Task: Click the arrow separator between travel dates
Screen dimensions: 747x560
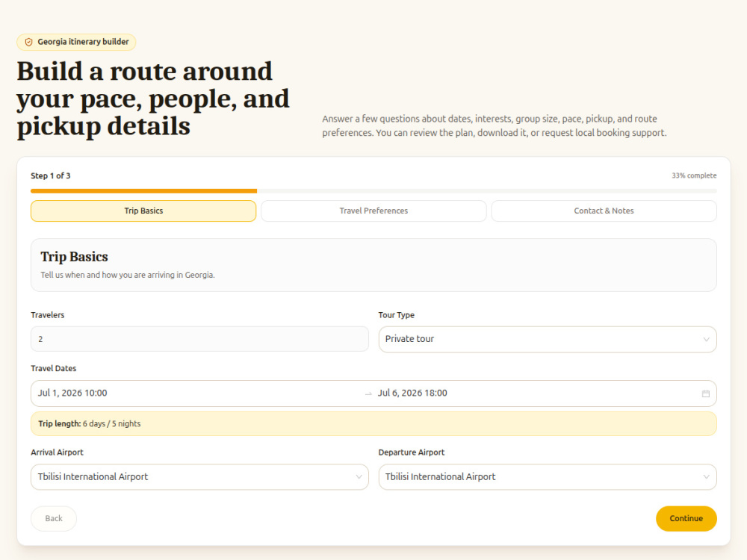Action: (368, 393)
